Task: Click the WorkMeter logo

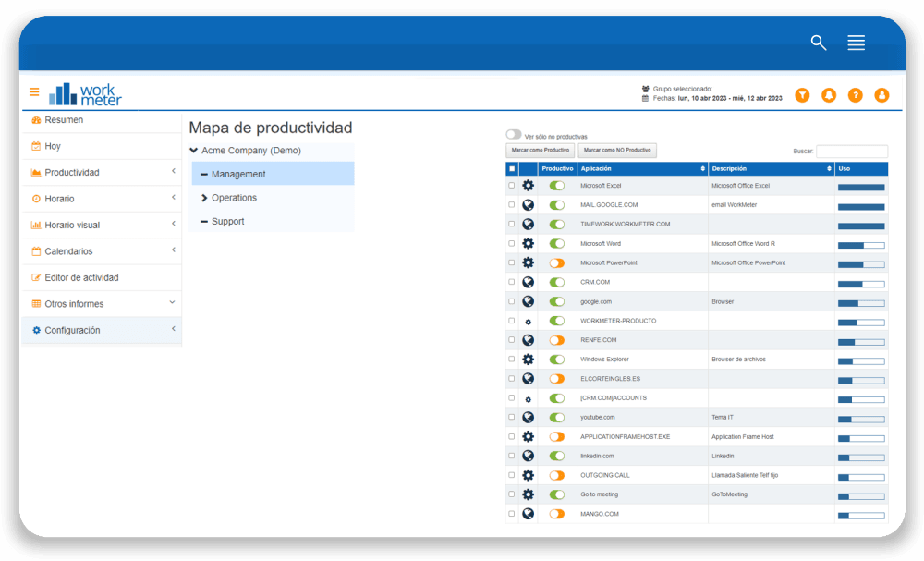Action: [x=85, y=93]
